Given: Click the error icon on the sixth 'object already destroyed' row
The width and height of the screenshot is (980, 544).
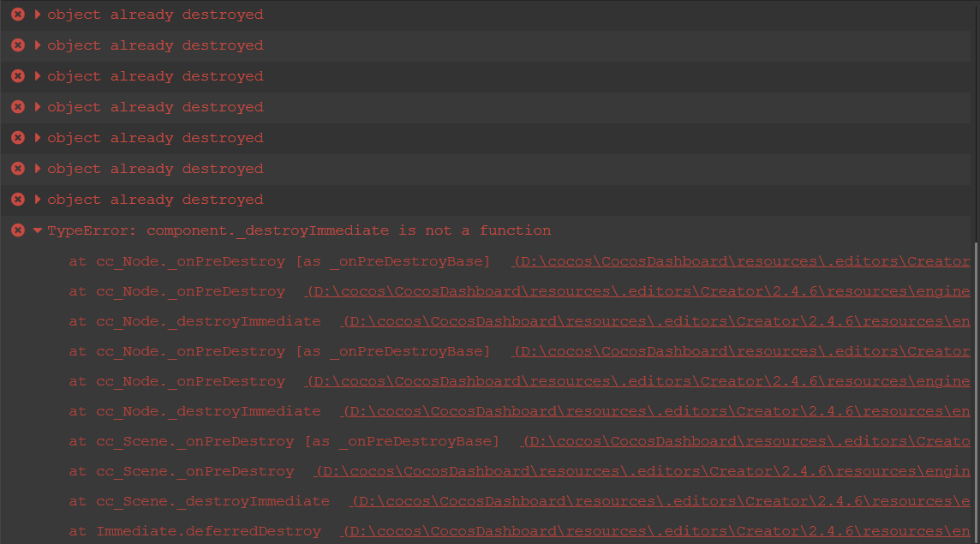Looking at the screenshot, I should [x=17, y=169].
